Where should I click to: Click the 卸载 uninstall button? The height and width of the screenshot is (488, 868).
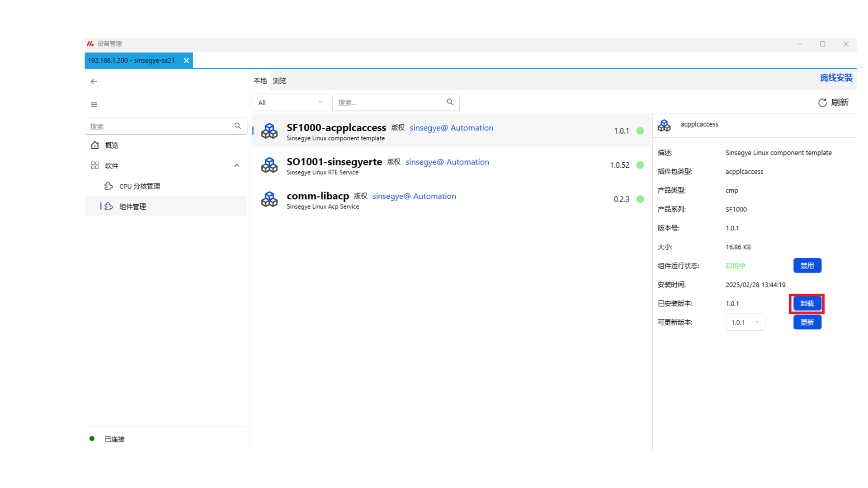(x=807, y=304)
